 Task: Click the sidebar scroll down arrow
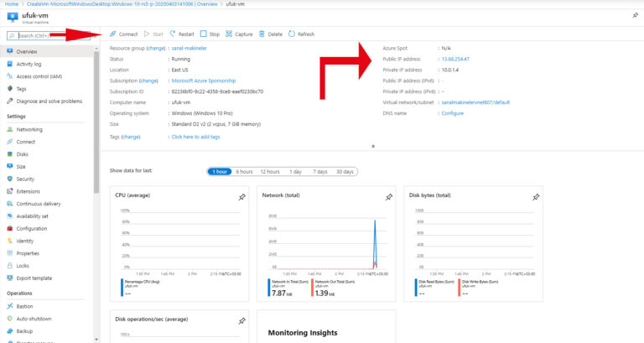pos(96,340)
